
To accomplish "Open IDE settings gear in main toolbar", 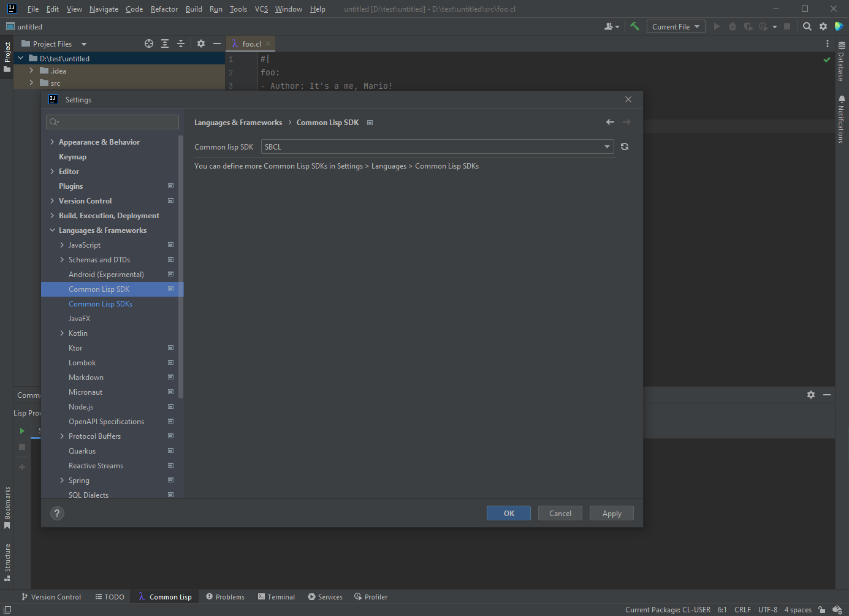I will coord(823,26).
